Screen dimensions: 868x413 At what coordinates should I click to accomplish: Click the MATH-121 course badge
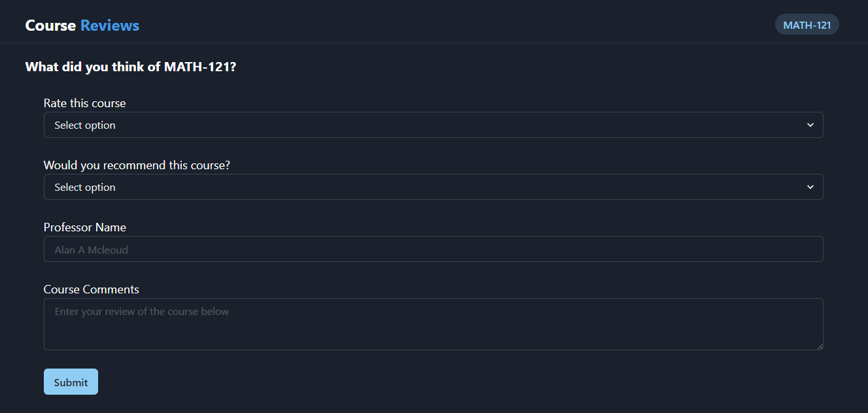pyautogui.click(x=807, y=25)
